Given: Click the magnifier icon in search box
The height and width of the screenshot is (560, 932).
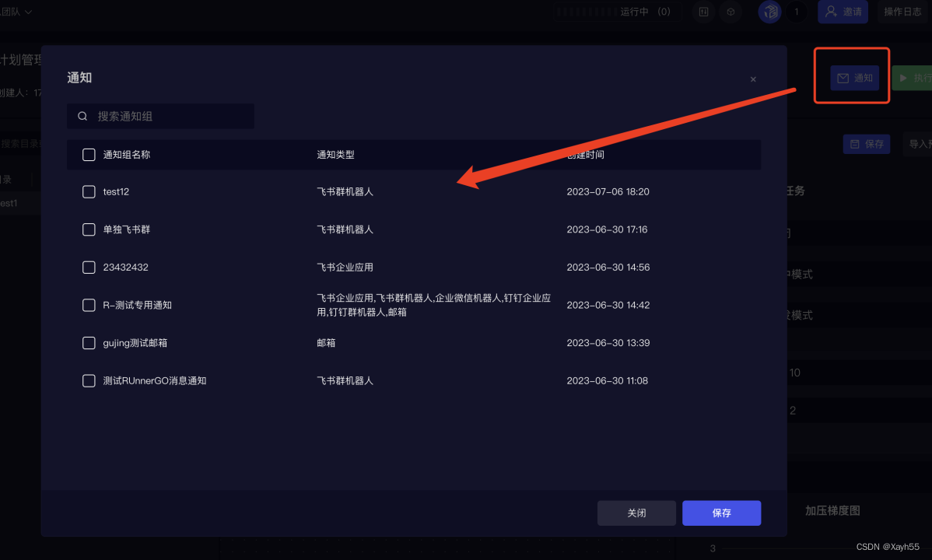Looking at the screenshot, I should [x=82, y=116].
